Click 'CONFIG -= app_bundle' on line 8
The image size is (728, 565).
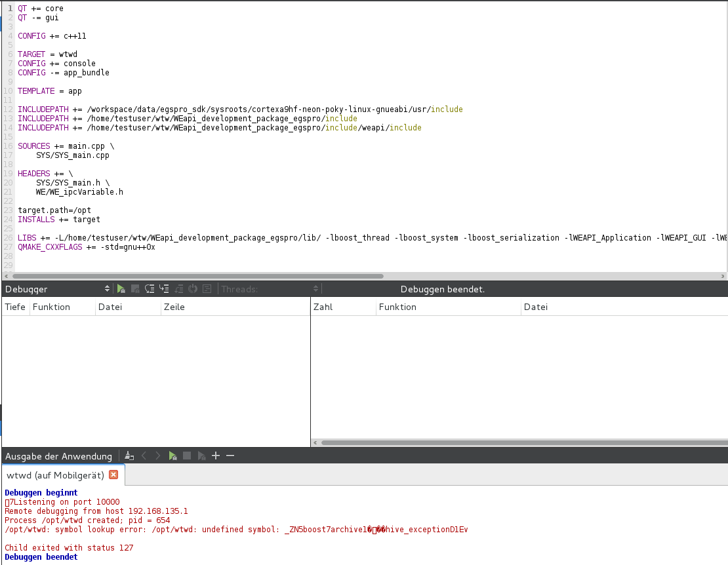click(x=64, y=72)
